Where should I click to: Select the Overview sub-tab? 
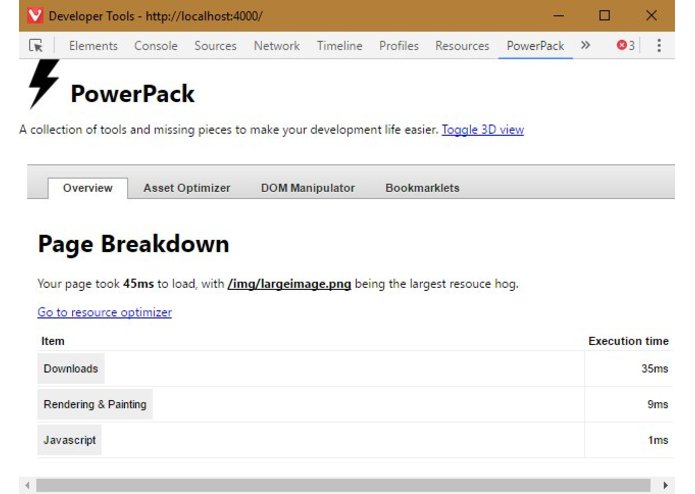click(x=88, y=188)
